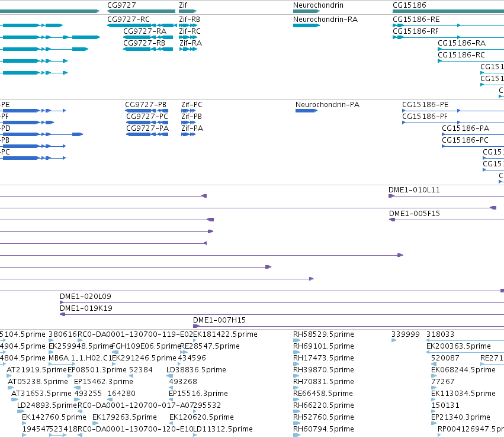Open EST RH17473.5prime
Screen dimensions: 504x438
(323, 358)
